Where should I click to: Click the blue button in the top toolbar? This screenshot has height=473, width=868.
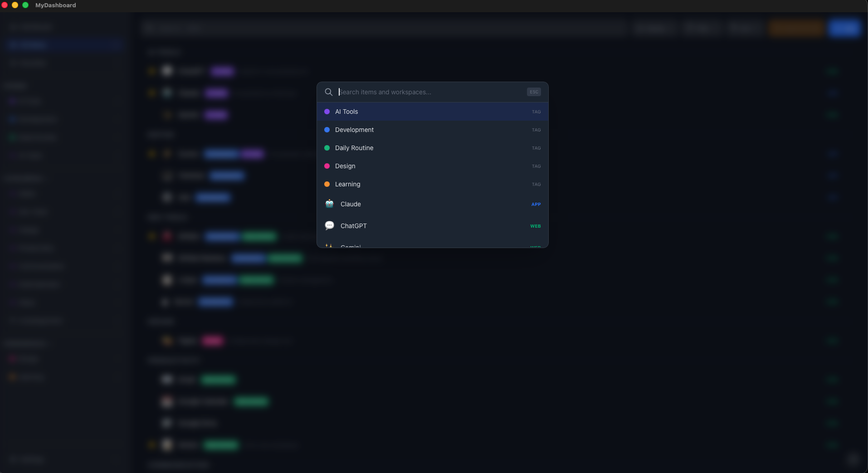coord(844,28)
